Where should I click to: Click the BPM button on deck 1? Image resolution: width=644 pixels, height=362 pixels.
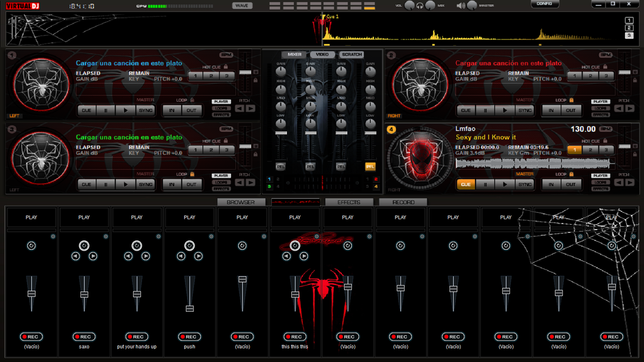[226, 55]
